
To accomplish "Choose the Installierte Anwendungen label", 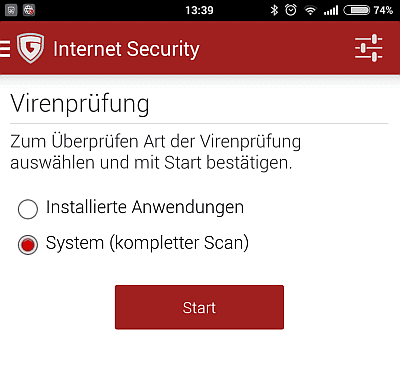I will (x=145, y=208).
